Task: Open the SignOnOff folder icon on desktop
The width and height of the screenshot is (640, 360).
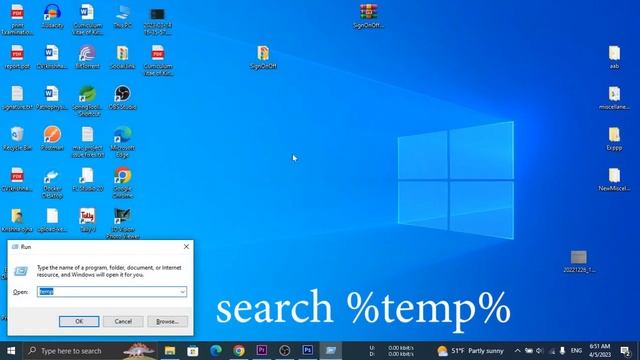Action: pyautogui.click(x=263, y=57)
